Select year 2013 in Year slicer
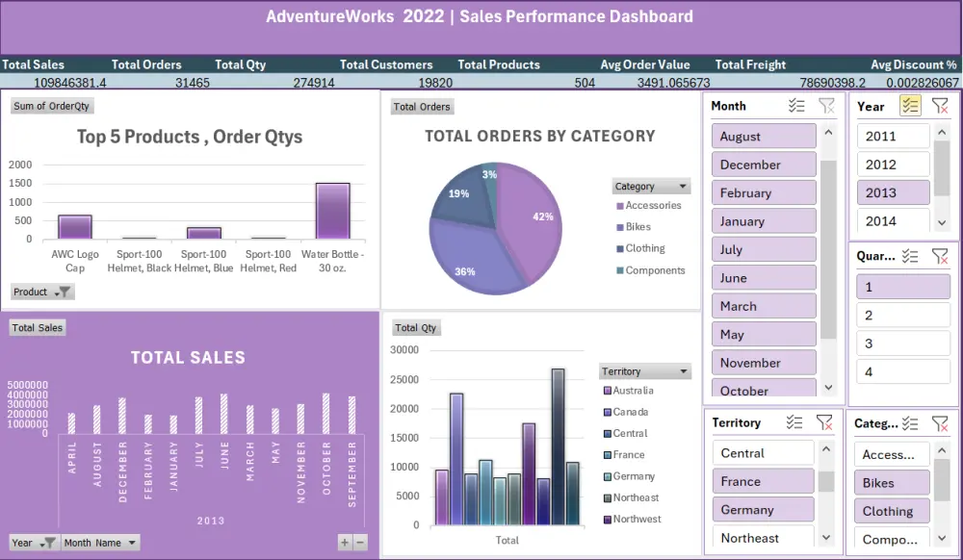The image size is (963, 560). [893, 192]
